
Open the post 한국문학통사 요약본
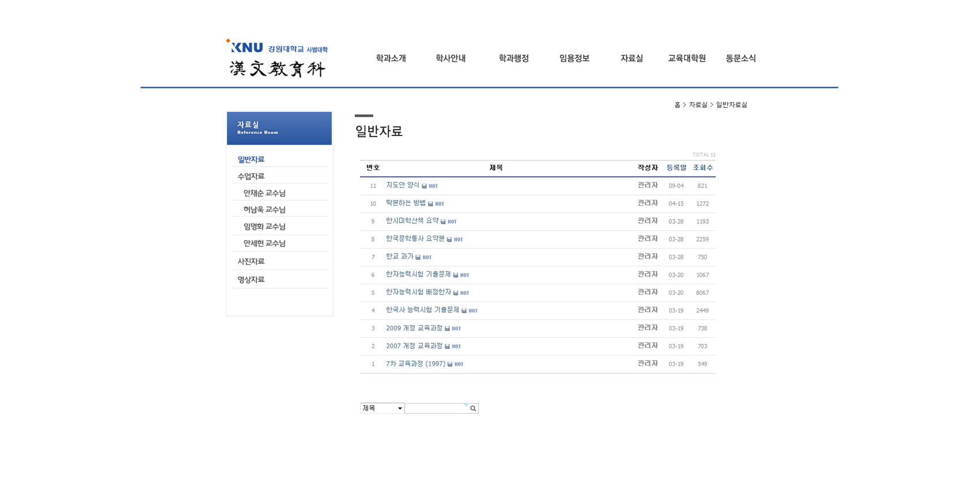[415, 239]
